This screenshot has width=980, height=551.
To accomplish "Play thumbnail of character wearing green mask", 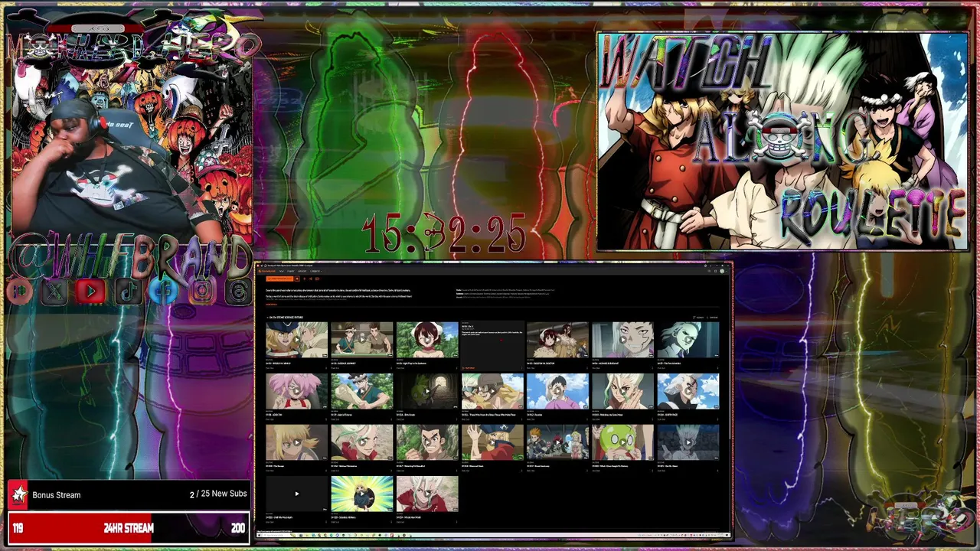I will coord(622,442).
